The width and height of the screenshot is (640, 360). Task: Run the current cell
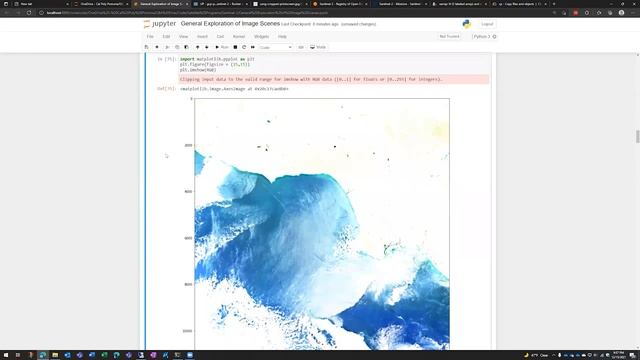222,47
